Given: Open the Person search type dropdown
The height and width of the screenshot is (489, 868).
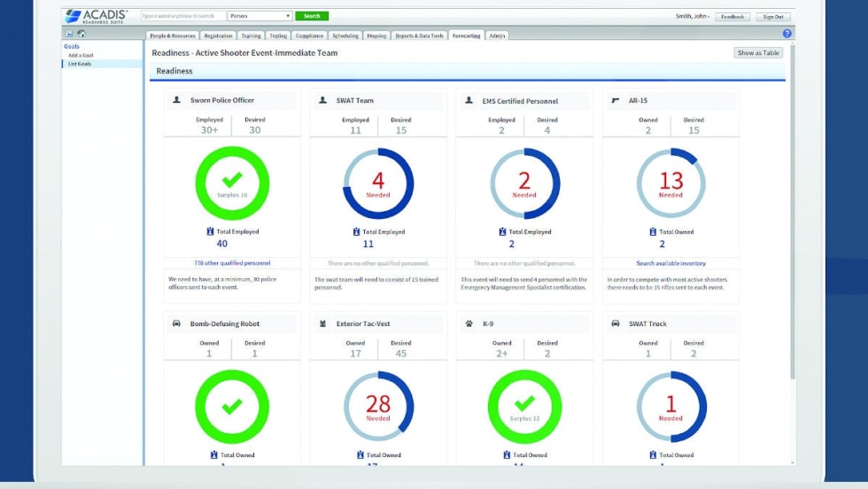Looking at the screenshot, I should coord(260,16).
